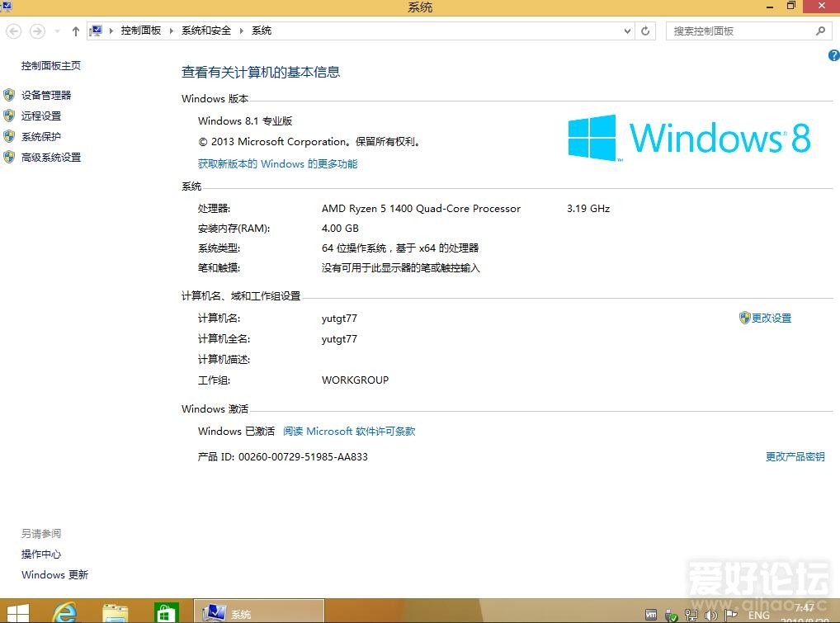The width and height of the screenshot is (840, 623).
Task: Click 更改设置 link
Action: (772, 319)
